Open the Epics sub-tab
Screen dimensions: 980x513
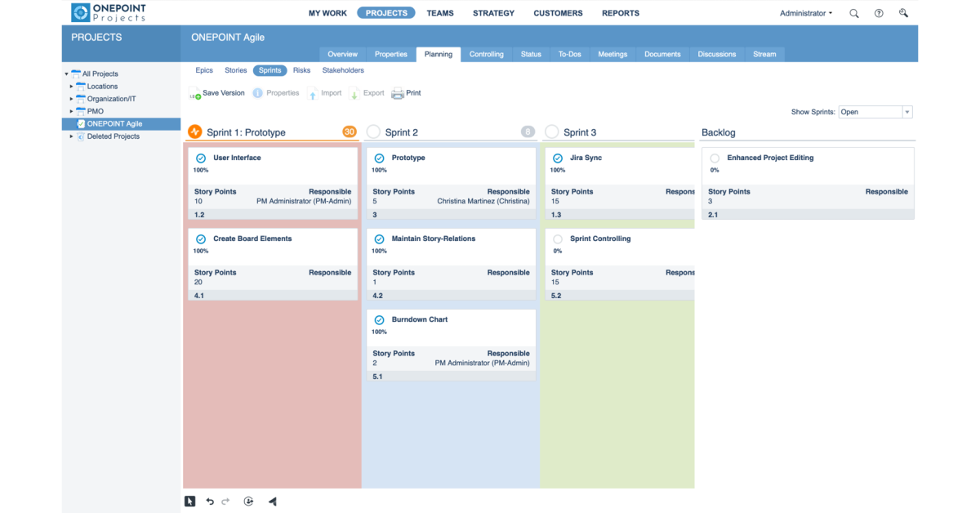pyautogui.click(x=204, y=70)
